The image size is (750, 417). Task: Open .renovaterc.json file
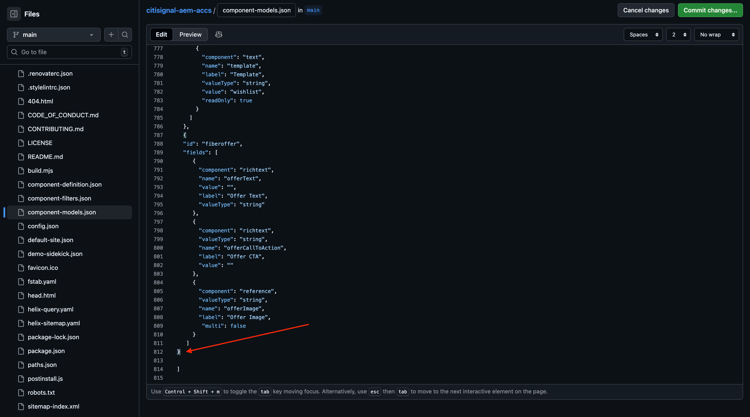50,74
